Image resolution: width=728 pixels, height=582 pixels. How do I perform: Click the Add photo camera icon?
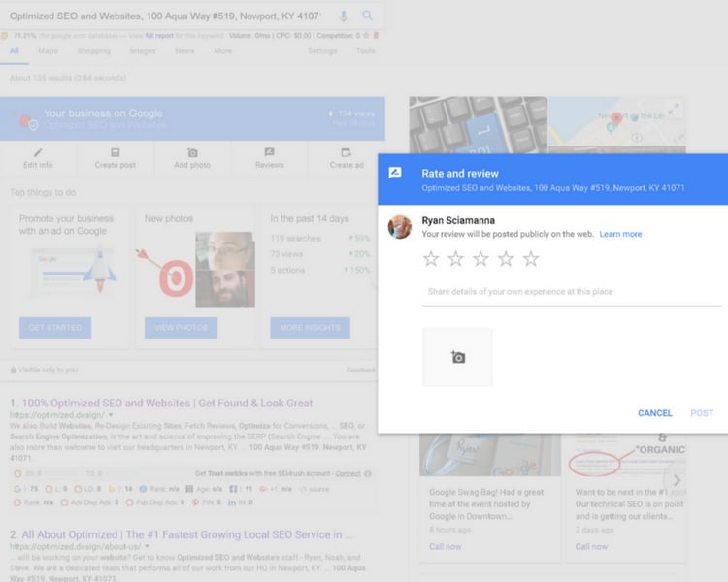(x=192, y=152)
